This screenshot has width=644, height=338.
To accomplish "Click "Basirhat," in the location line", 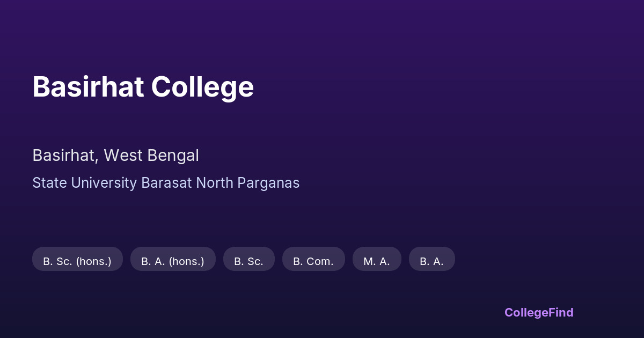I will pyautogui.click(x=65, y=156).
